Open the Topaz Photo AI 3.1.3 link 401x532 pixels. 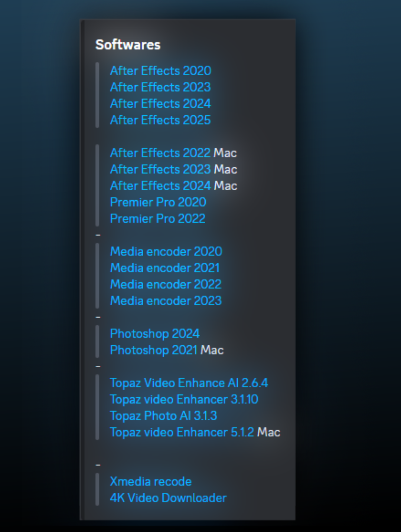[x=163, y=416]
